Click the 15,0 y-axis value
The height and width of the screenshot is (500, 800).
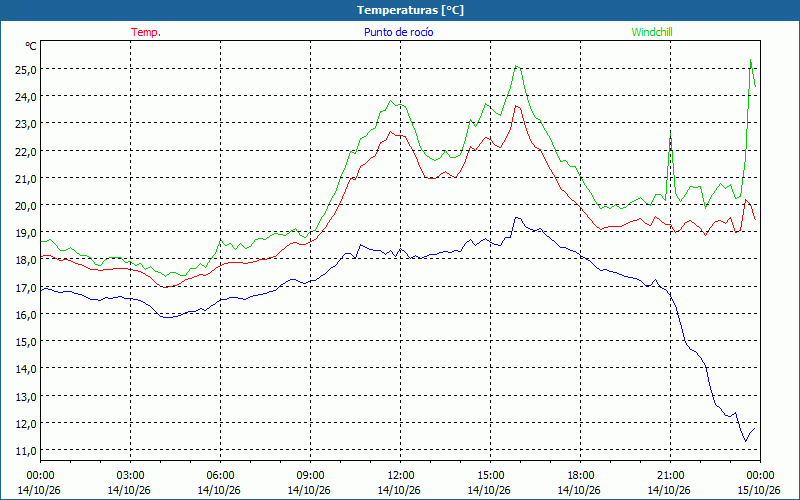click(x=26, y=342)
